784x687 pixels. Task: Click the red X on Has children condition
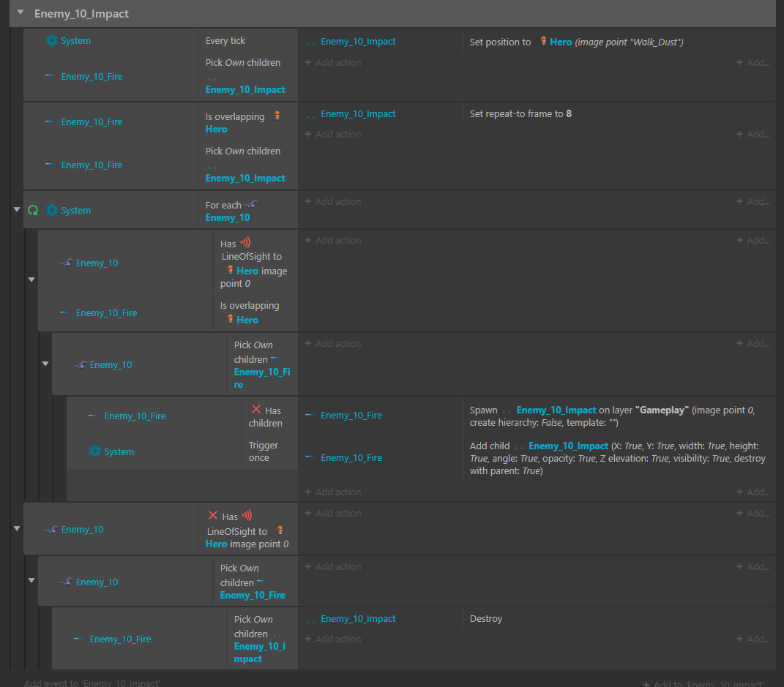pos(255,410)
